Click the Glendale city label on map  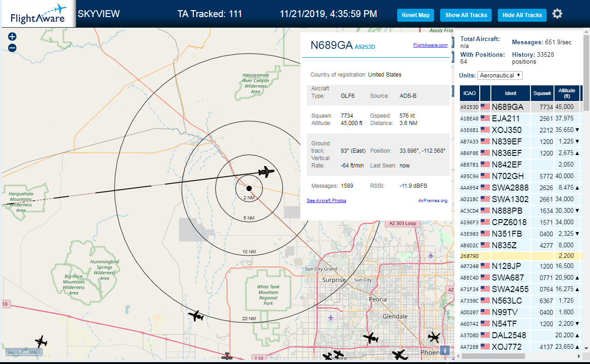pyautogui.click(x=395, y=316)
